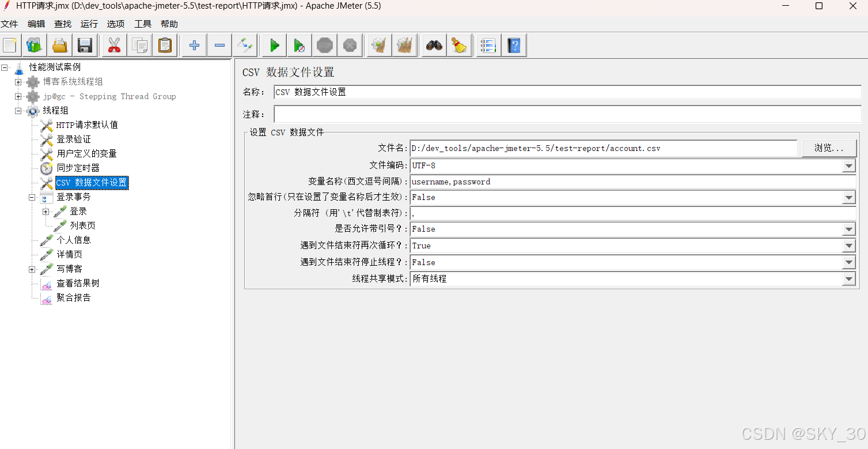
Task: Select the 同步定时器 timer node
Action: tap(78, 168)
